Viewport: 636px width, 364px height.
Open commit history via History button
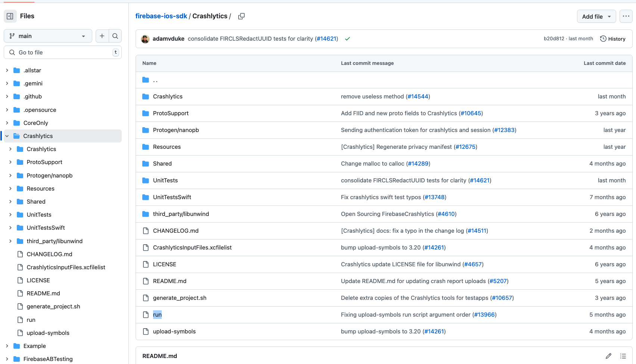pos(612,39)
